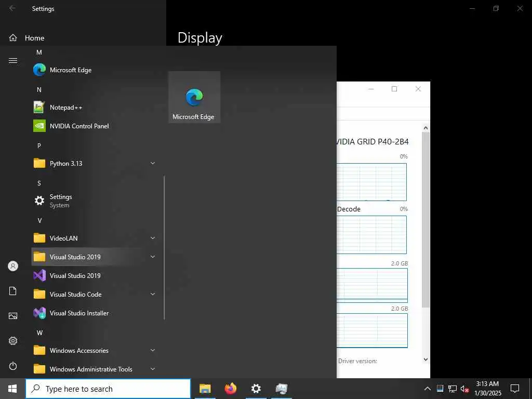Jump to letter N section header
532x399 pixels.
pos(39,89)
